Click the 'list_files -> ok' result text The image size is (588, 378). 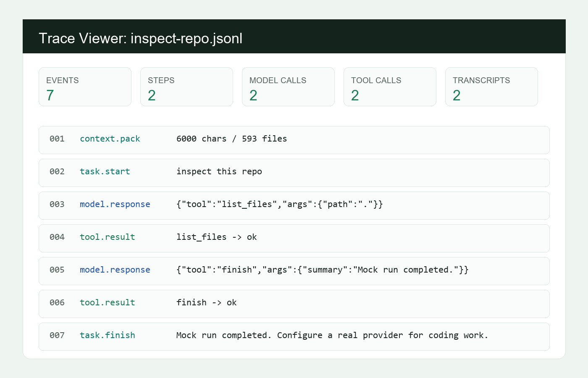click(x=216, y=237)
